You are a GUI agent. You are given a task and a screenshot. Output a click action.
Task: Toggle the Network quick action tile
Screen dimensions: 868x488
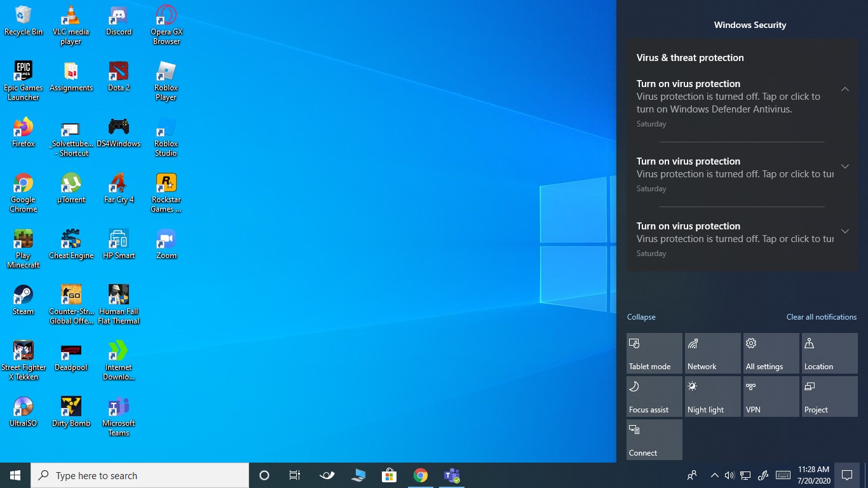click(x=713, y=353)
